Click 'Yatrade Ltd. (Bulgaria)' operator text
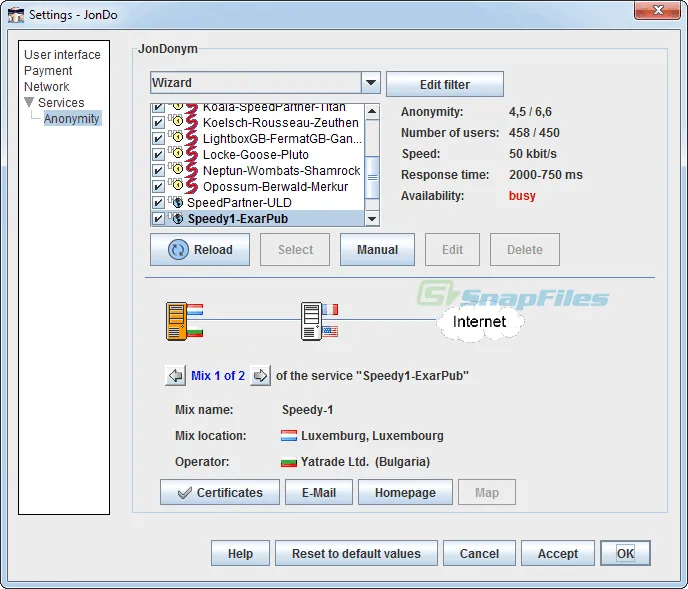Screen dimensions: 688x589 pyautogui.click(x=366, y=462)
